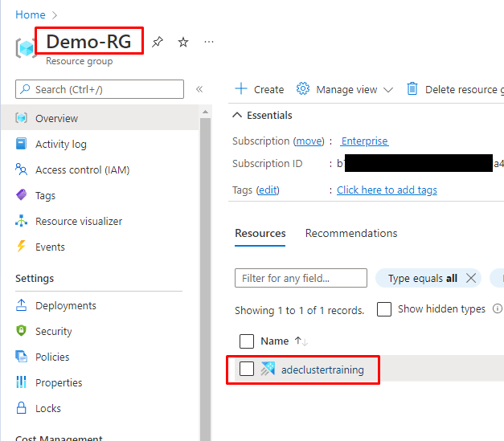The width and height of the screenshot is (504, 441).
Task: Focus the Filter for any field box
Action: tap(301, 278)
